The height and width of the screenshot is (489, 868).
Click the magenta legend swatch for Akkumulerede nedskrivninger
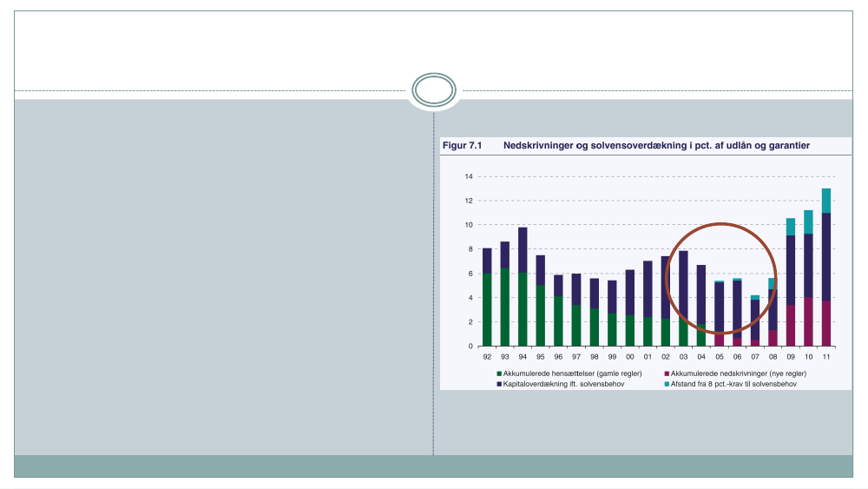(x=666, y=373)
